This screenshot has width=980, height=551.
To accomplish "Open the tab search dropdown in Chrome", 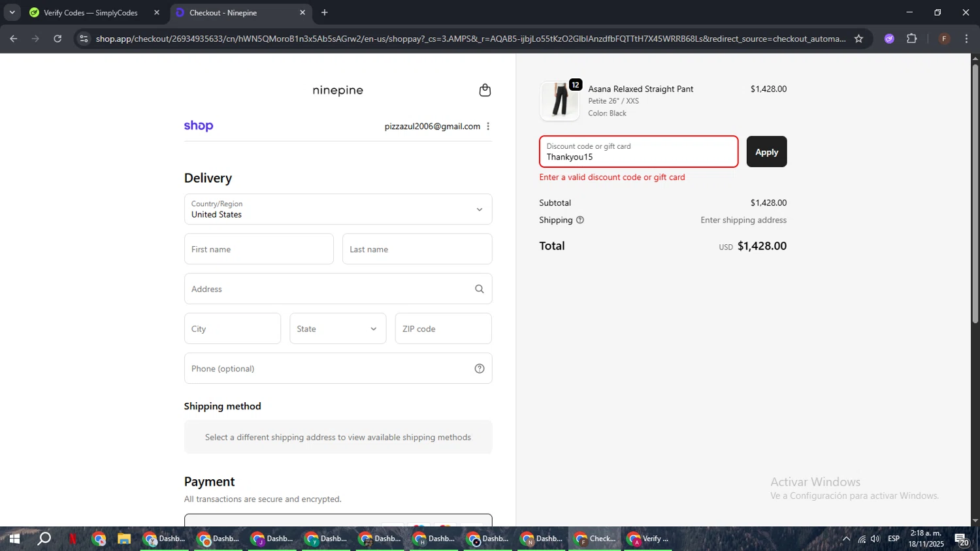I will pyautogui.click(x=12, y=12).
